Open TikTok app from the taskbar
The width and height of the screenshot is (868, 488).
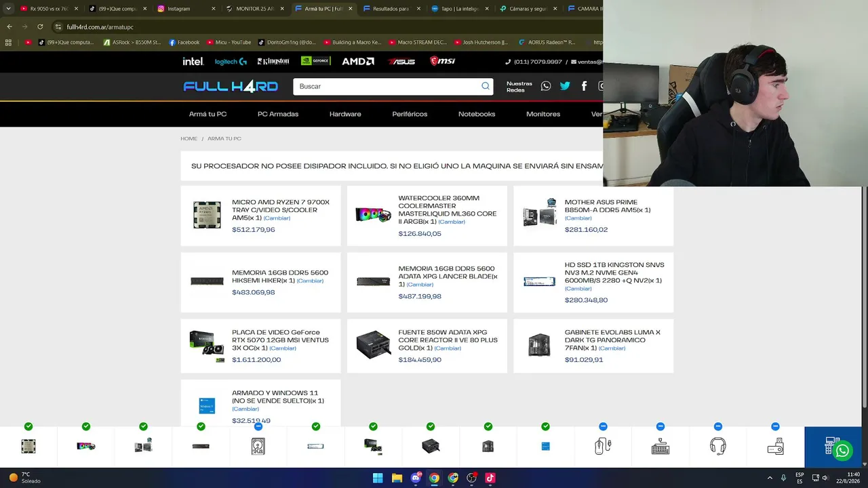(x=490, y=478)
